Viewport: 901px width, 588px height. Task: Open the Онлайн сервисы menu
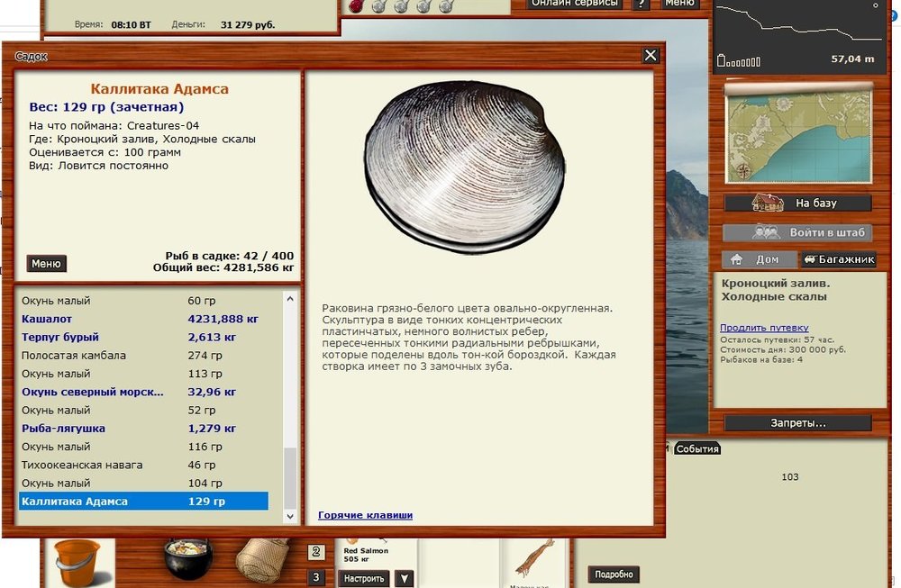tap(576, 4)
